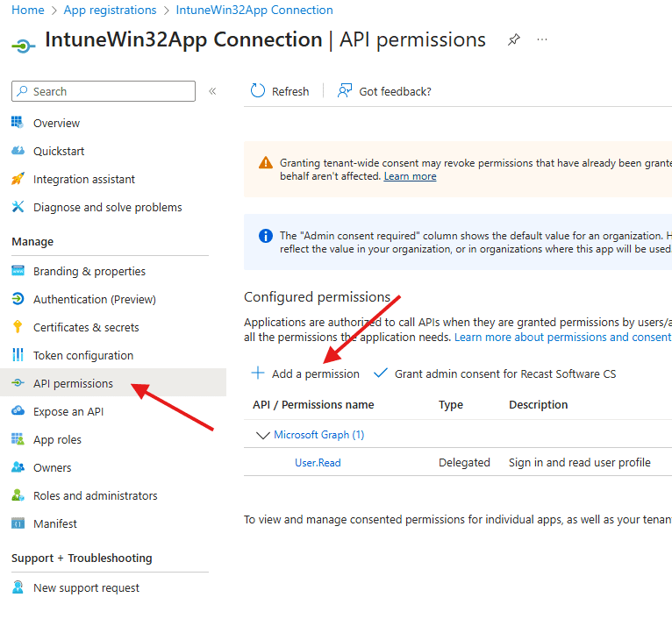Click the pin icon beside the page title
This screenshot has height=626, width=672.
coord(514,40)
